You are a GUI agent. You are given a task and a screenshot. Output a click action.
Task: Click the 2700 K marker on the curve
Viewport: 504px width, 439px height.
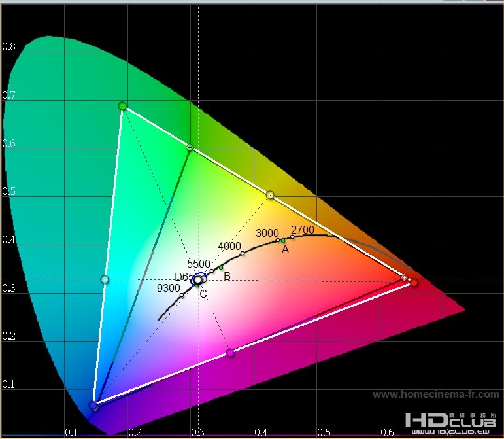[x=292, y=237]
